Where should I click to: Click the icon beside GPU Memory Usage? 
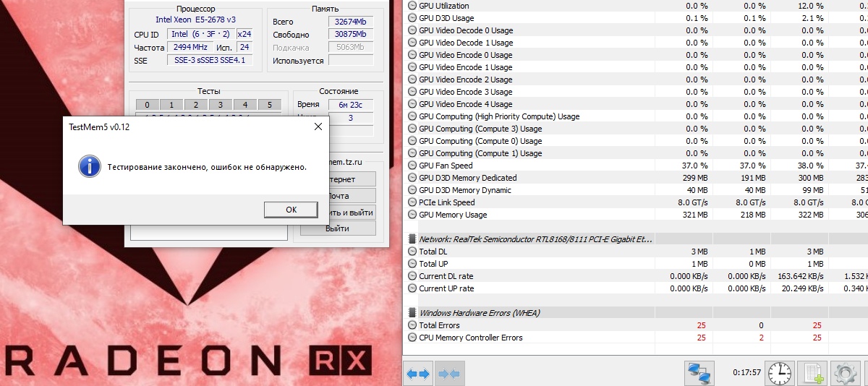click(412, 215)
